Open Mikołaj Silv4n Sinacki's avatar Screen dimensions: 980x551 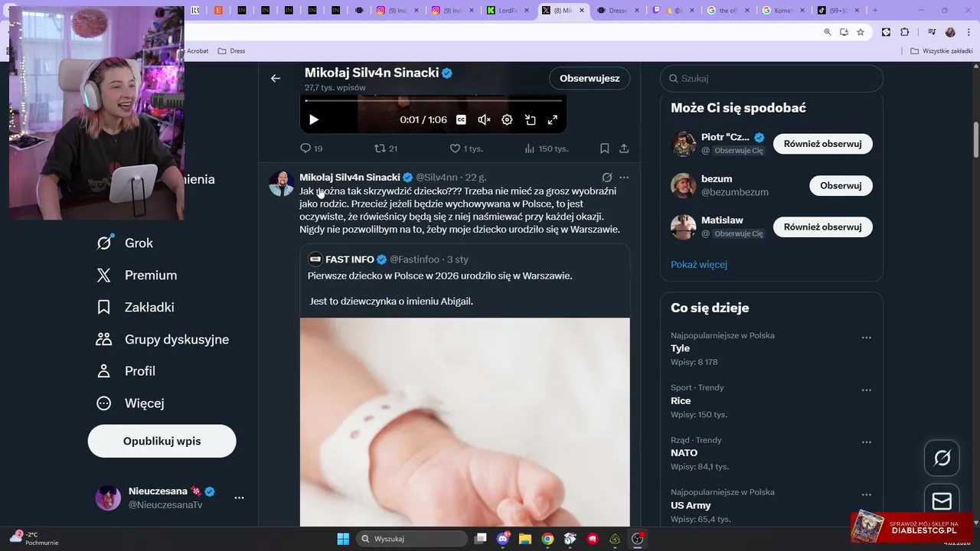tap(282, 184)
